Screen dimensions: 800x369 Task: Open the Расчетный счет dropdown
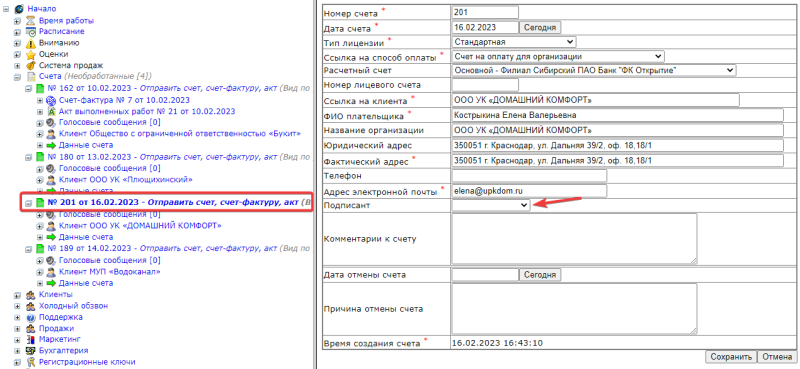coord(594,70)
